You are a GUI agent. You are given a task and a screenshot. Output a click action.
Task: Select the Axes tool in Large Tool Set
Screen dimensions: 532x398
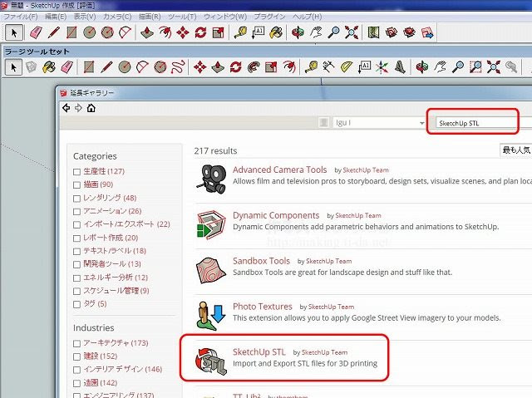pyautogui.click(x=382, y=66)
